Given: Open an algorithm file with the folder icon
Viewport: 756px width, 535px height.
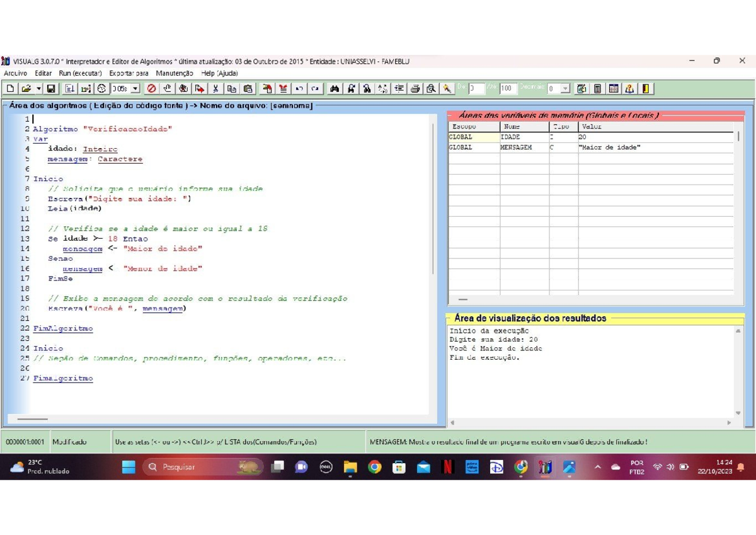Looking at the screenshot, I should click(26, 89).
